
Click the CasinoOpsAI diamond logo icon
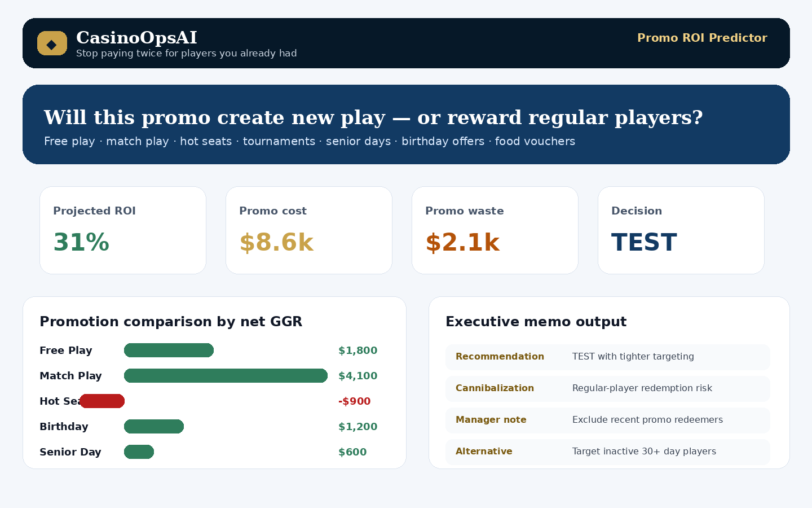(x=52, y=43)
